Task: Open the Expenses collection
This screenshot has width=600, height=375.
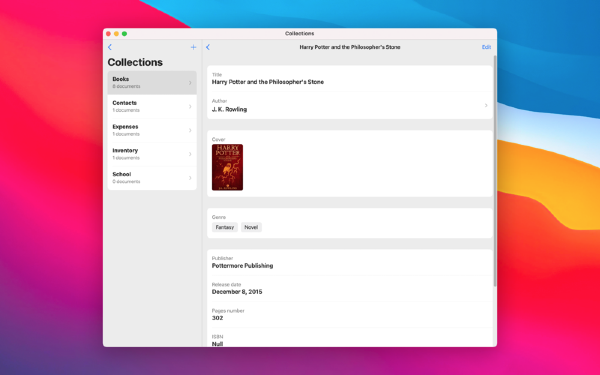Action: pos(152,130)
